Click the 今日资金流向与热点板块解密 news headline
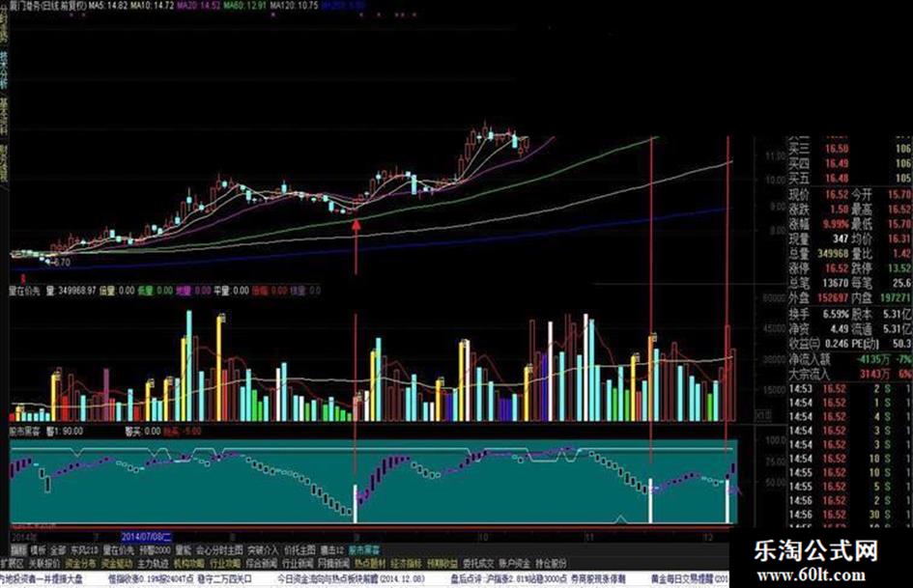Viewport: 913px width, 588px height. tap(351, 579)
